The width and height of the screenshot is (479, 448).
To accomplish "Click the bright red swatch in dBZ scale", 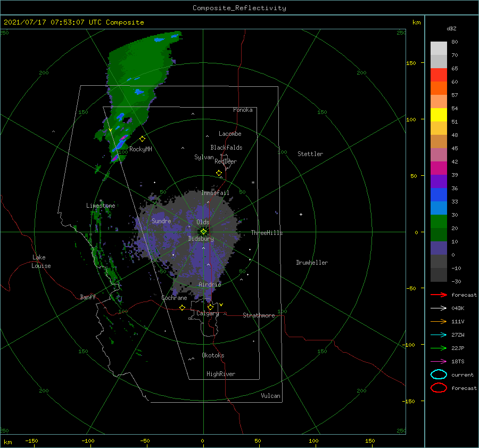I will click(x=439, y=75).
